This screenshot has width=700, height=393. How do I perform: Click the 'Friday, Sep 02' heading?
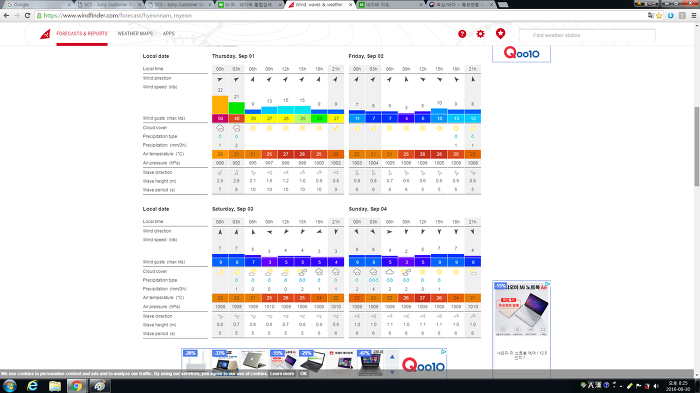tap(366, 56)
